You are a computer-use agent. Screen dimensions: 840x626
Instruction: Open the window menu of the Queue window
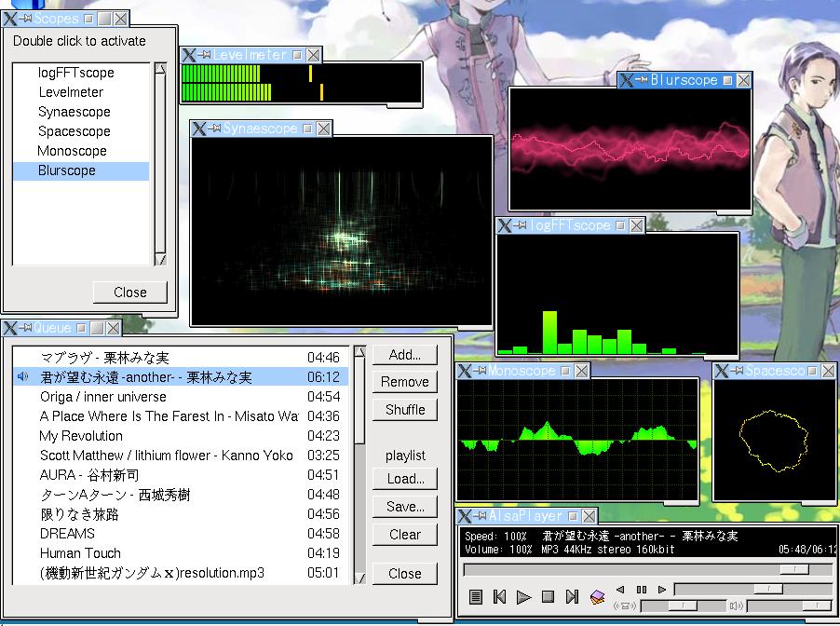[x=9, y=328]
